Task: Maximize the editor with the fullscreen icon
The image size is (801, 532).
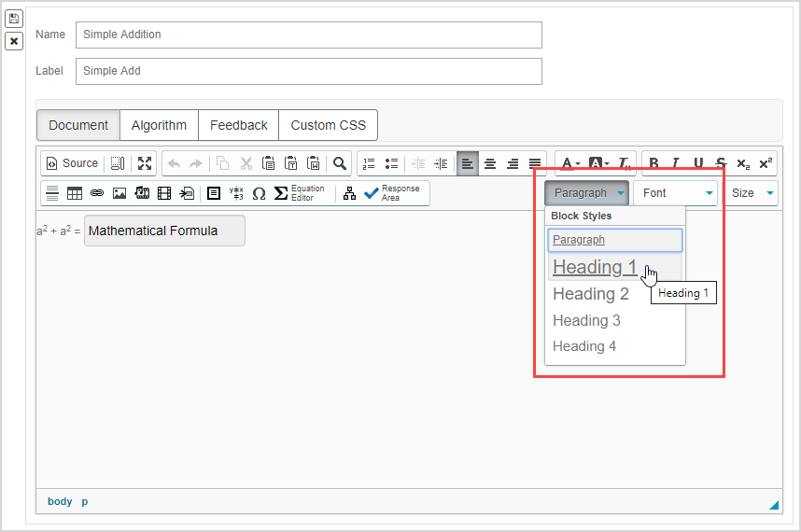Action: (x=145, y=163)
